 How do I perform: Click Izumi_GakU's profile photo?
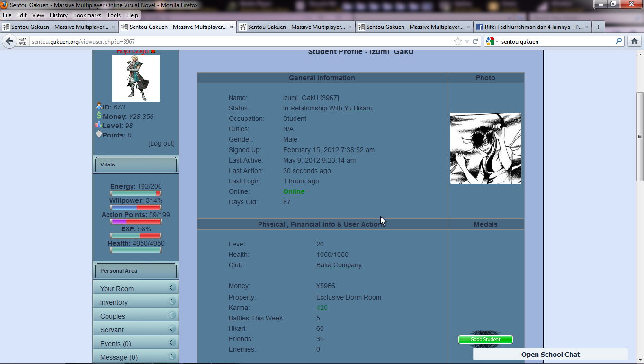tap(486, 148)
